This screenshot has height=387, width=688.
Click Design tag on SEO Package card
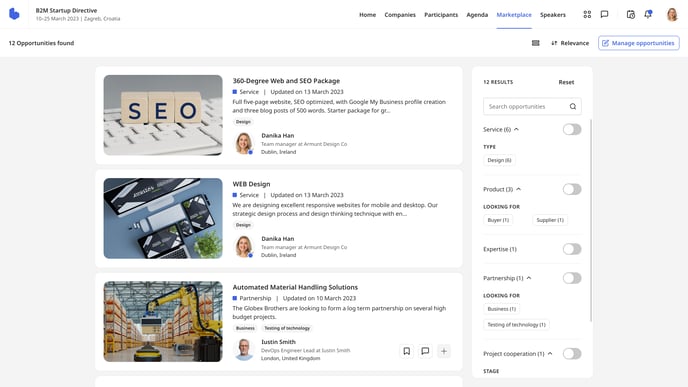click(243, 122)
